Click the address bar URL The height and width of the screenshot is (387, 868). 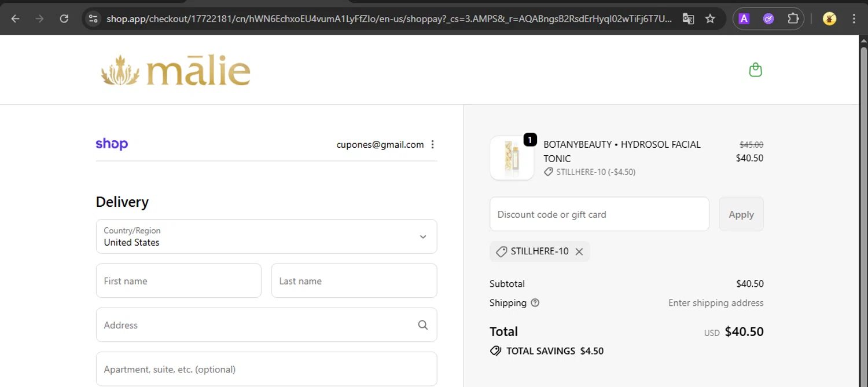pyautogui.click(x=389, y=19)
